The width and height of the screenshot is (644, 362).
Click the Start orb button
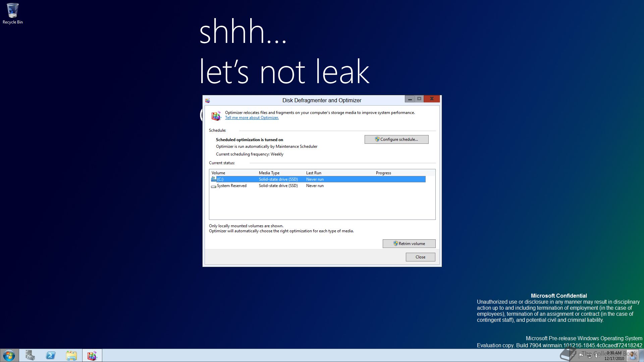9,355
